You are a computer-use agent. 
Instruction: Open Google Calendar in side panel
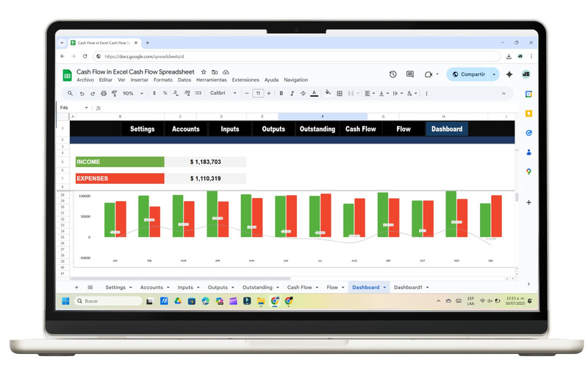(x=528, y=94)
